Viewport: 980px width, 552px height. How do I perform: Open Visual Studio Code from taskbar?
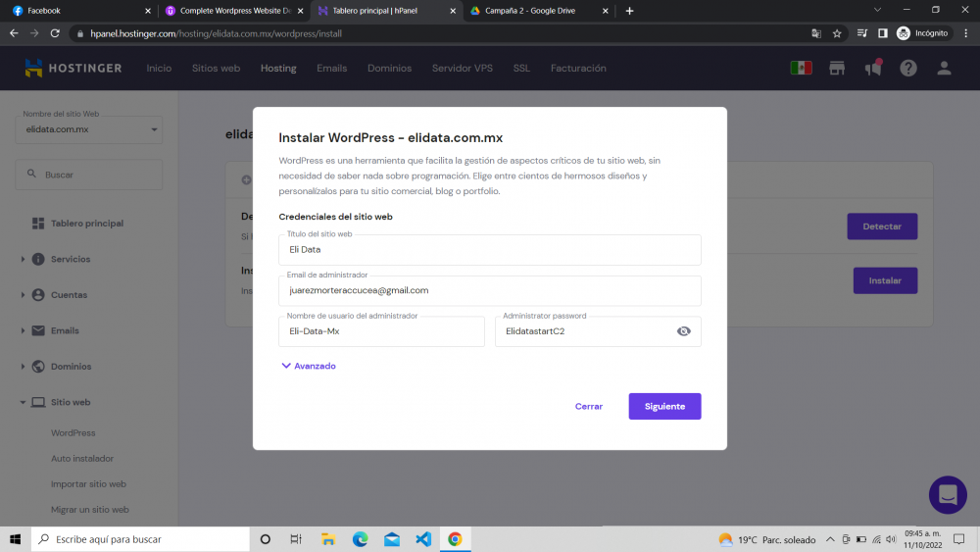pyautogui.click(x=423, y=539)
